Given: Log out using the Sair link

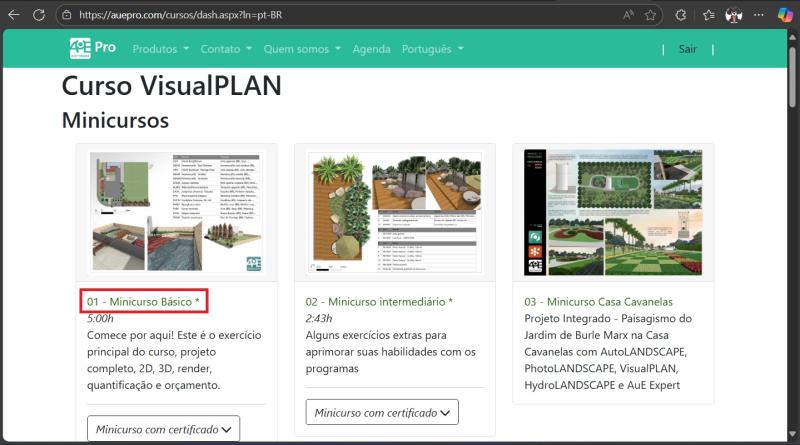Looking at the screenshot, I should [x=687, y=49].
